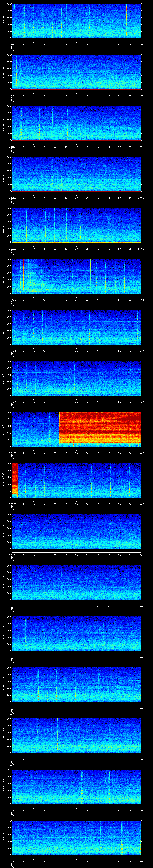Open the spectrogram panel starting at 10:21:00
Viewport: 153px width, 868px height.
click(x=77, y=276)
